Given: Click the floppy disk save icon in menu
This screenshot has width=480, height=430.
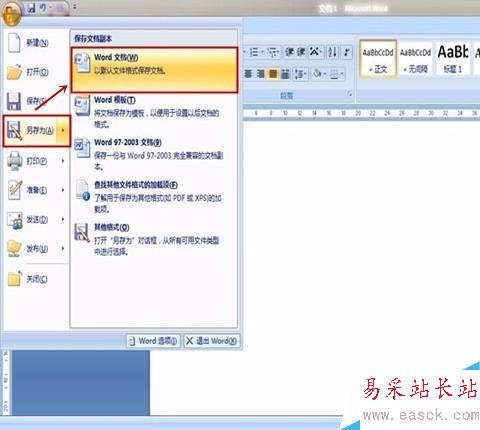Looking at the screenshot, I should coord(14,101).
